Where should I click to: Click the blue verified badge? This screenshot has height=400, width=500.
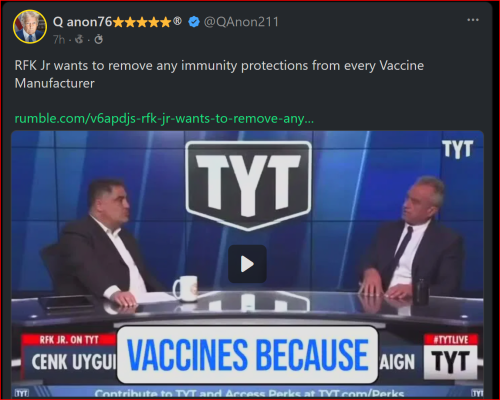(194, 22)
